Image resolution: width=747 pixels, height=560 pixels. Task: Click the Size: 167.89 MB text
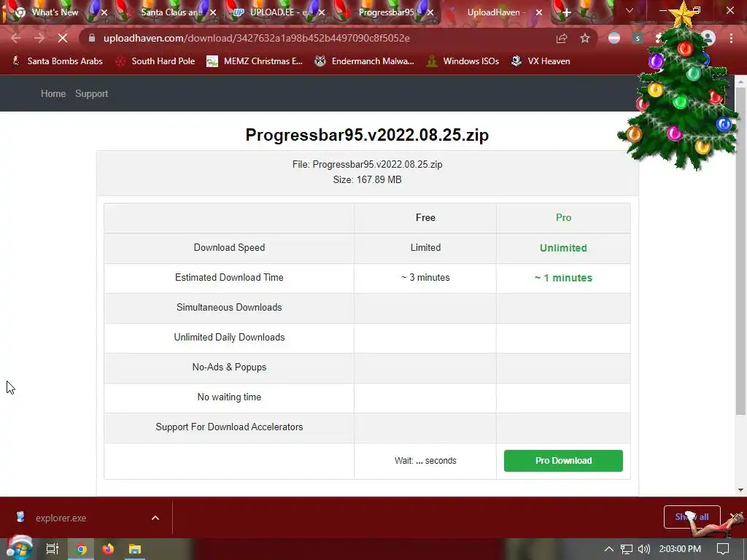pos(368,179)
